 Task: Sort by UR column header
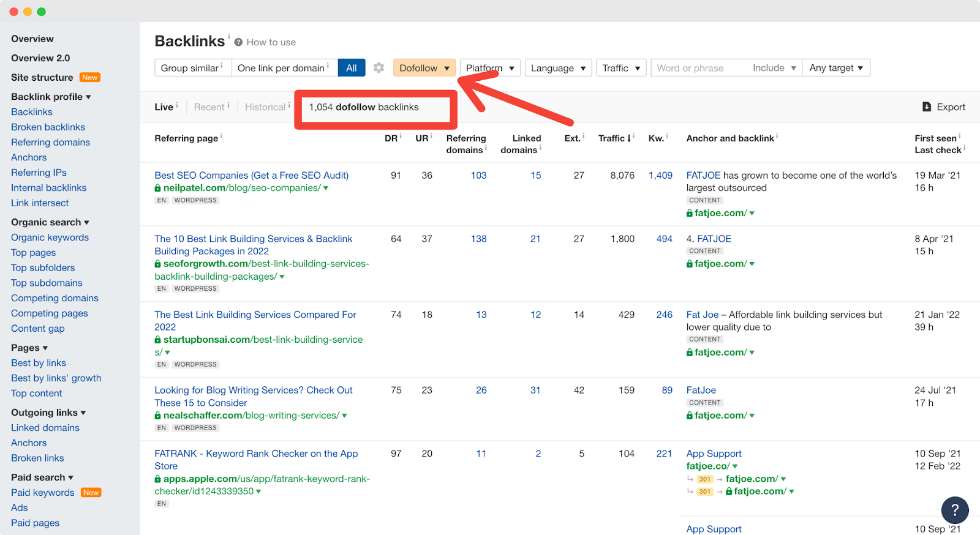(x=422, y=138)
